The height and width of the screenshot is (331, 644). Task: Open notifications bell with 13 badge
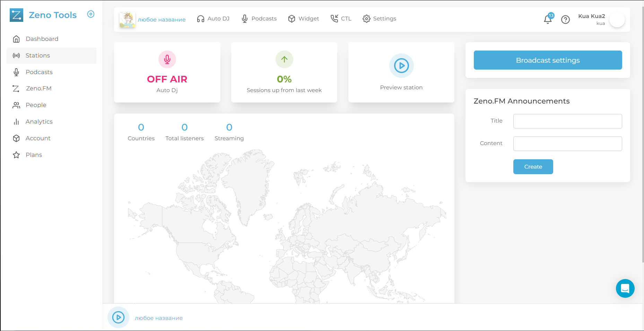[x=548, y=19]
